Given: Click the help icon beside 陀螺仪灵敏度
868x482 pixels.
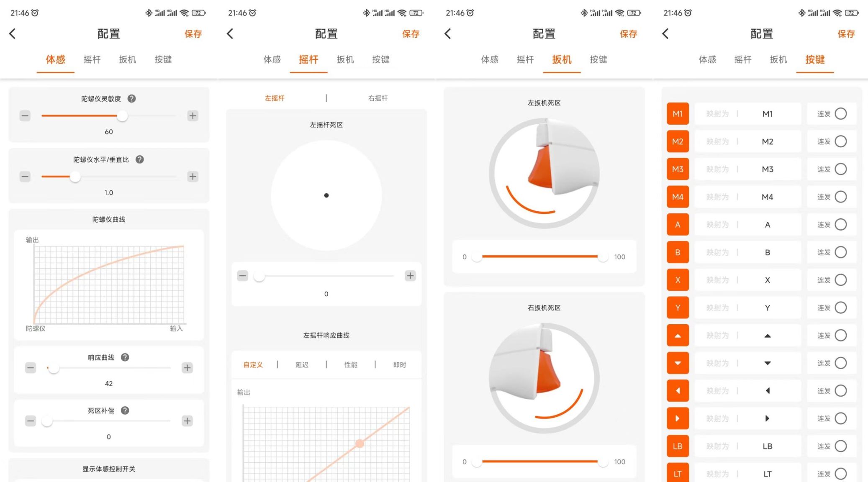Looking at the screenshot, I should (x=131, y=99).
